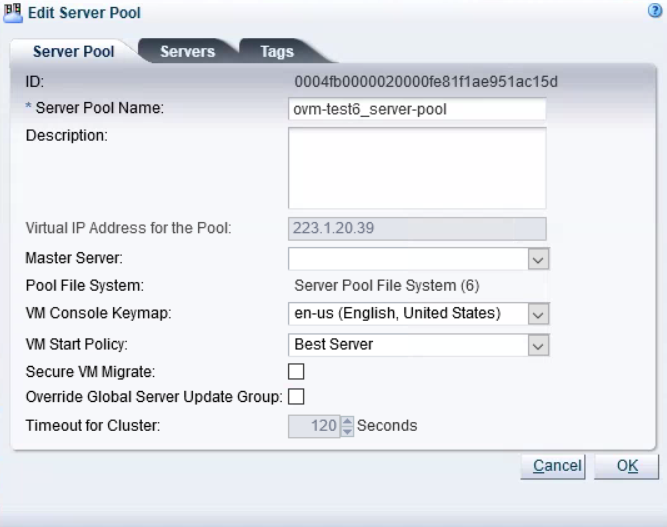
Task: Open the Master Server dropdown arrow
Action: click(538, 259)
